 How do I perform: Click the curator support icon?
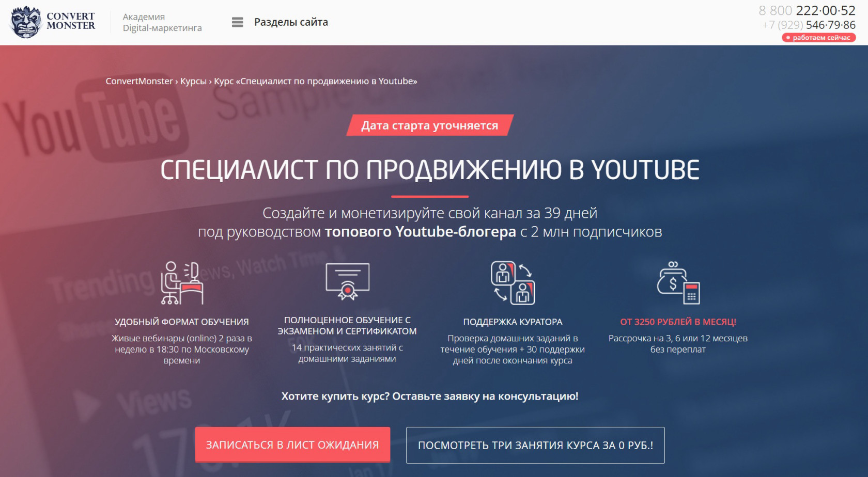pyautogui.click(x=513, y=282)
